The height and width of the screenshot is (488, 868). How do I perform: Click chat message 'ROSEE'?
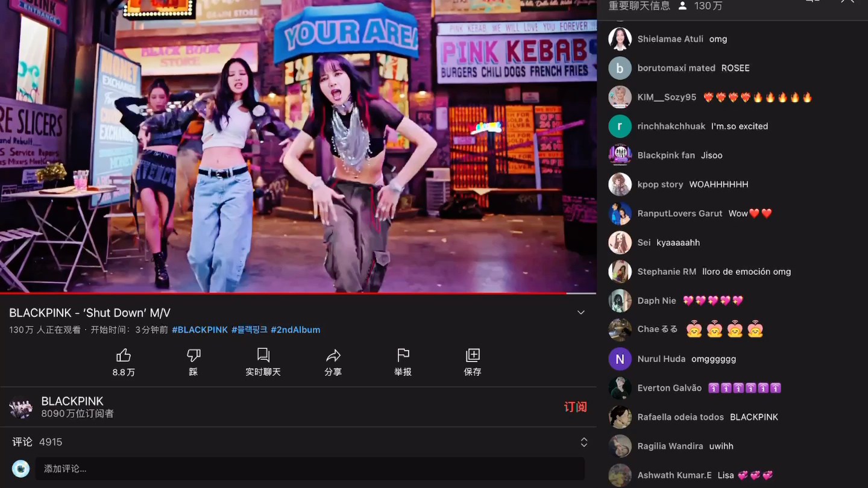click(x=735, y=68)
